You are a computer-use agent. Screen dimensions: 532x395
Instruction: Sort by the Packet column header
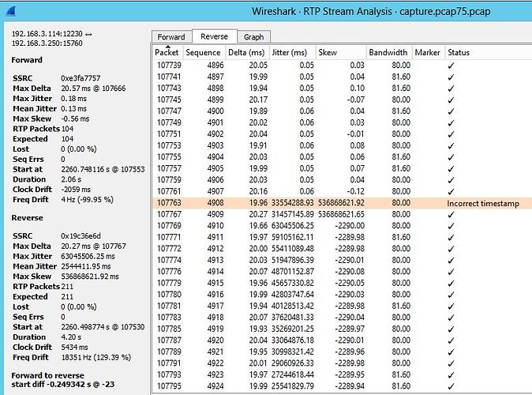pos(167,52)
